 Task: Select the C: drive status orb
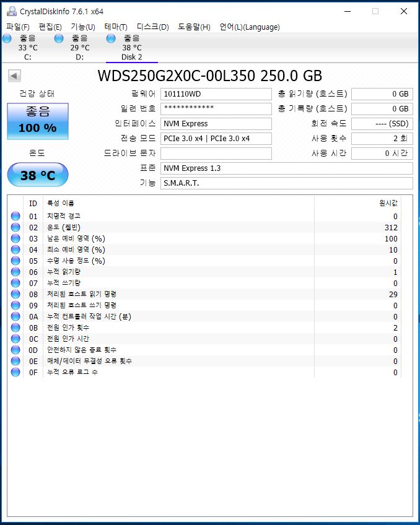[7, 38]
